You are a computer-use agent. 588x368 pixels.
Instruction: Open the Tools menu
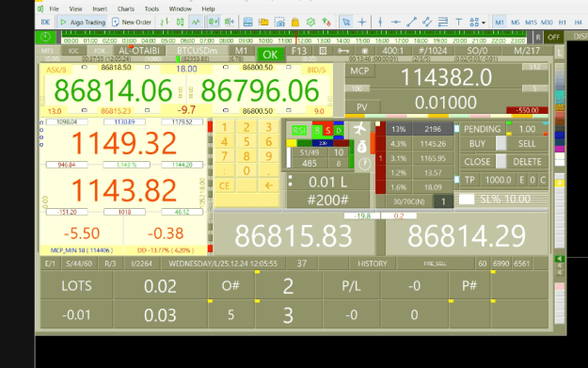click(x=151, y=8)
